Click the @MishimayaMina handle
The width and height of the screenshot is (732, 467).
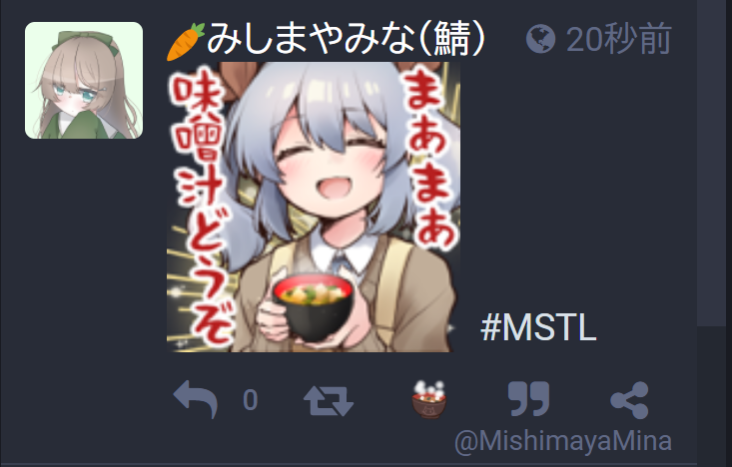(x=563, y=441)
